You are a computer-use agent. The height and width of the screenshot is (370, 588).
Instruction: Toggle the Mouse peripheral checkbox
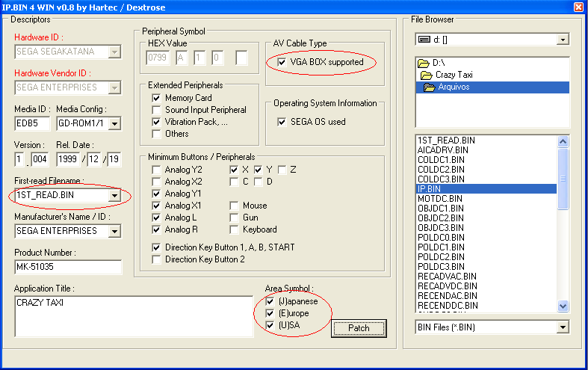coord(234,206)
